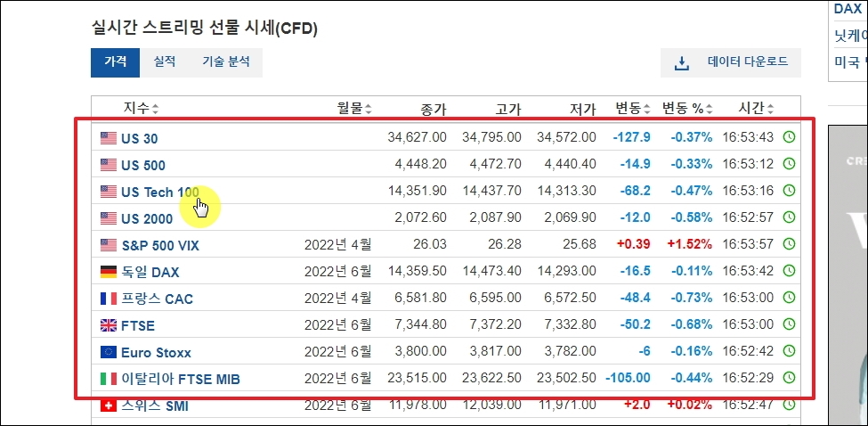Switch to the 기술 분석 tab
The width and height of the screenshot is (868, 426).
click(226, 62)
